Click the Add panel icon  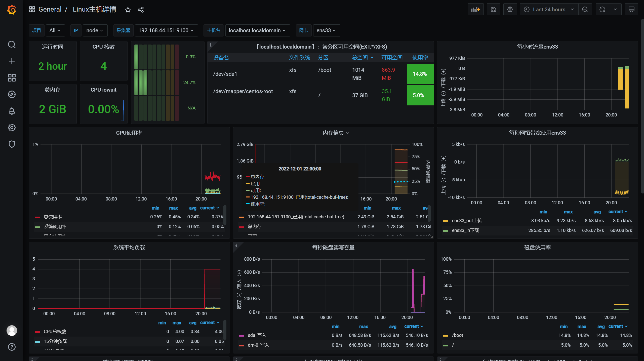475,10
